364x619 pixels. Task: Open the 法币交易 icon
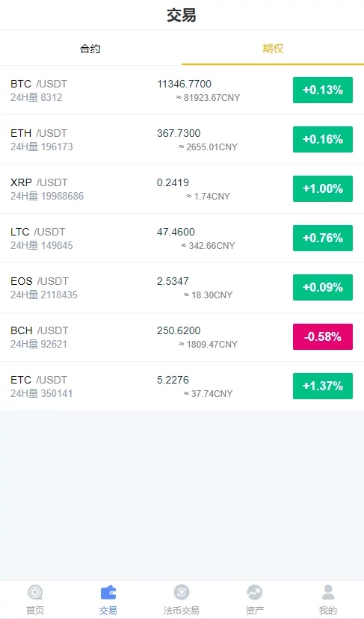coord(181,593)
